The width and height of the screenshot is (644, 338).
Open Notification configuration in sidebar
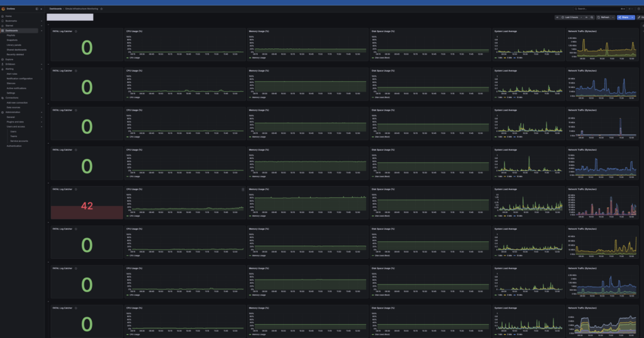[19, 79]
